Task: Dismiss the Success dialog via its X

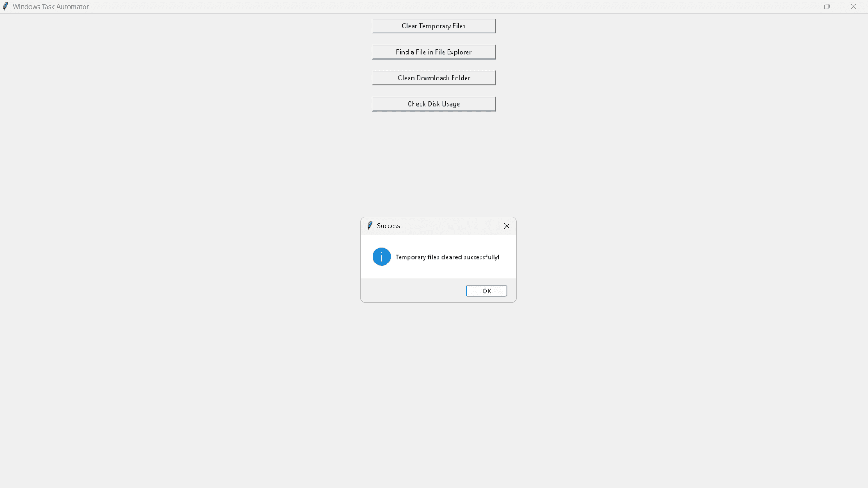Action: coord(506,226)
